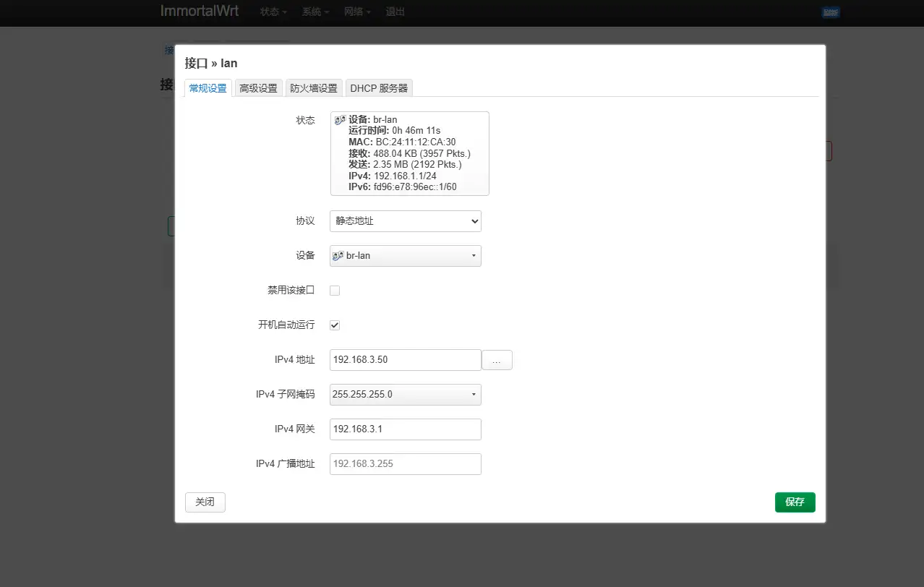Click the IPv4 广播地址 input field
This screenshot has height=587, width=924.
(405, 463)
